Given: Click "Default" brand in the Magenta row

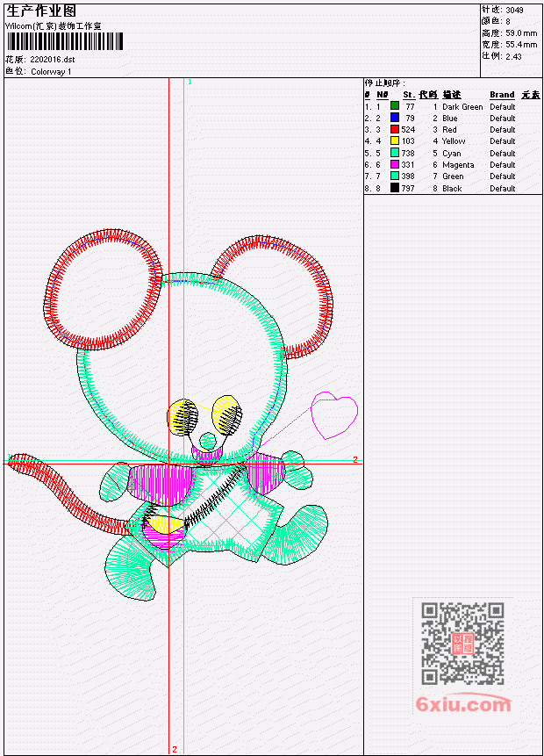Looking at the screenshot, I should click(503, 165).
